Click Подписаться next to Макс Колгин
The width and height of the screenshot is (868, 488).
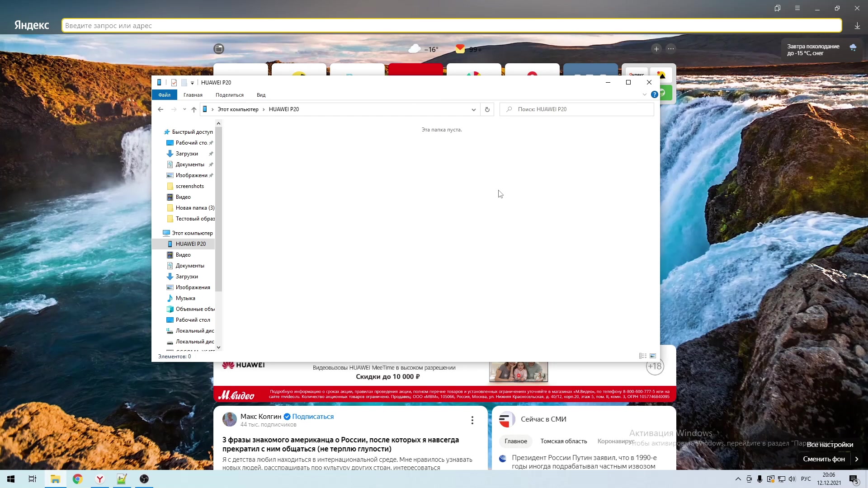[313, 417]
